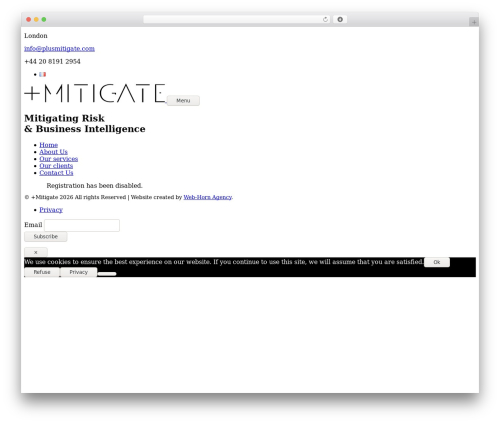Open the Menu button beside the logo
The image size is (500, 423).
[x=183, y=100]
